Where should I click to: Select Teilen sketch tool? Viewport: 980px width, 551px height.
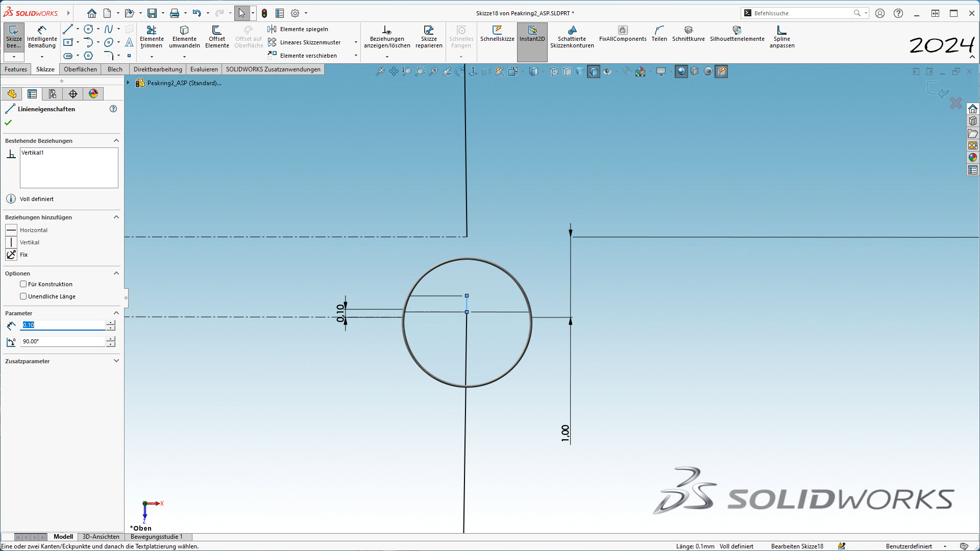tap(659, 34)
